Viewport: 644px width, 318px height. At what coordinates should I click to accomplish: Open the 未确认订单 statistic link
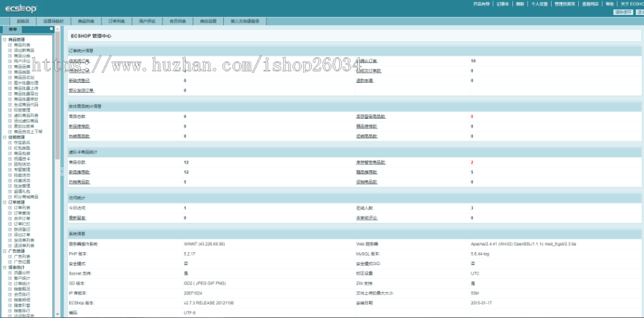[x=367, y=61]
